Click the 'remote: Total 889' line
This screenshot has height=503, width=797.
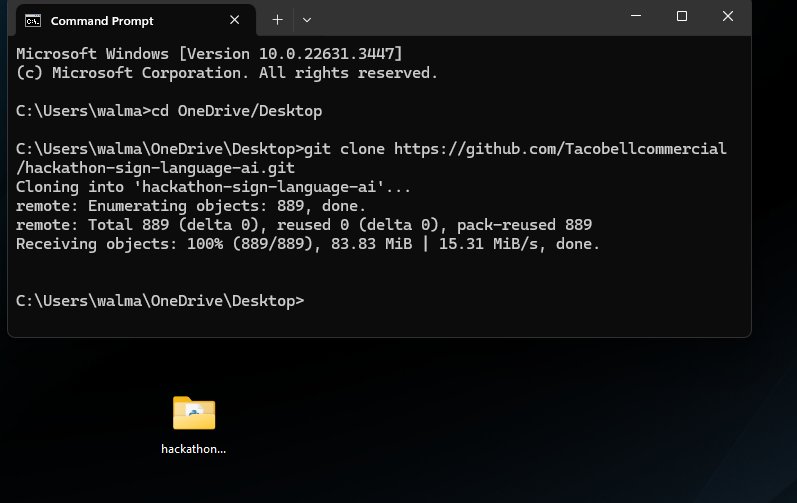click(x=304, y=225)
